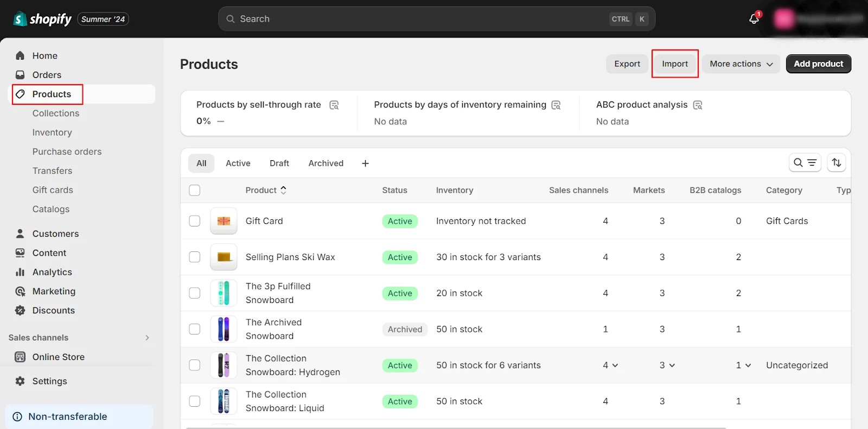The height and width of the screenshot is (429, 868).
Task: Click the top Search field
Action: click(x=437, y=19)
